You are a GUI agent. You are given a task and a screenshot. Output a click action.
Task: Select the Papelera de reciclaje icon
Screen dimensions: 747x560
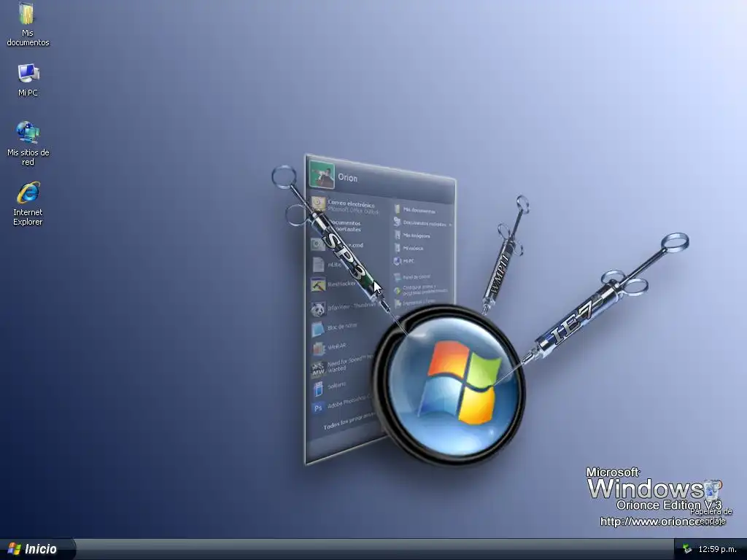(711, 502)
